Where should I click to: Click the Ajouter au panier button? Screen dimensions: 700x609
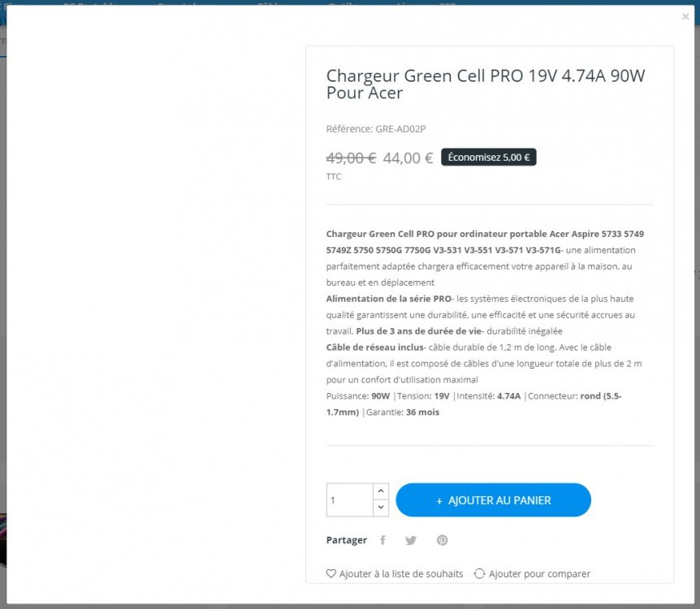click(493, 500)
